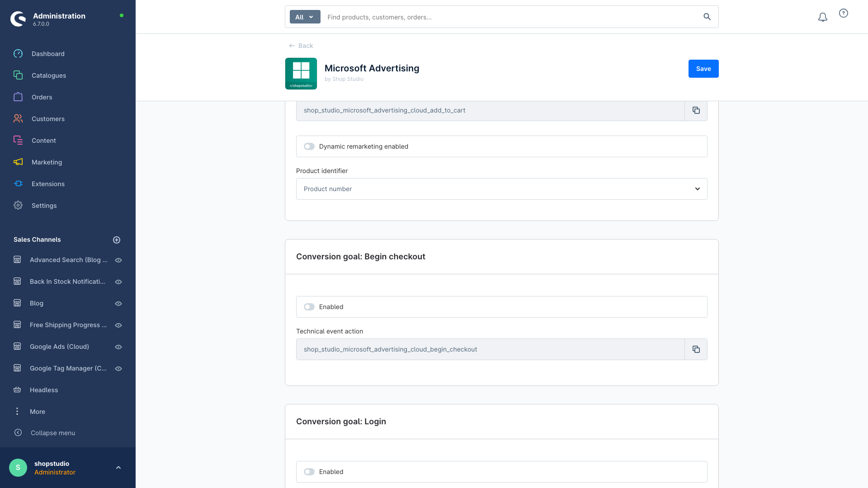Toggle visibility eye for Advanced Search channel
This screenshot has height=488, width=868.
pos(118,260)
